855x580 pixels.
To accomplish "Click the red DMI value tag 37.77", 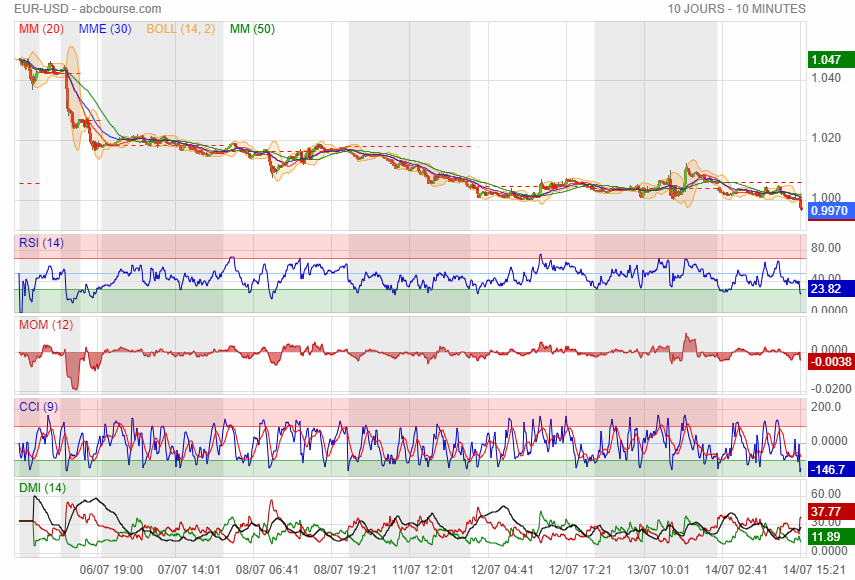I will coord(831,511).
